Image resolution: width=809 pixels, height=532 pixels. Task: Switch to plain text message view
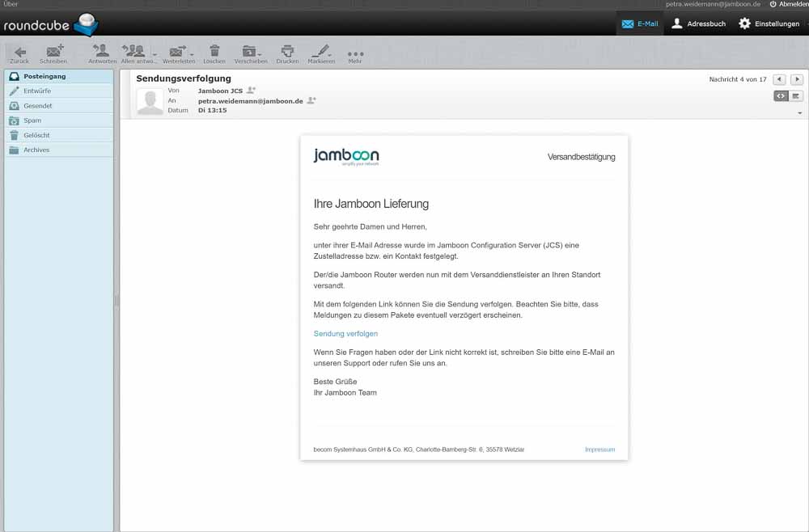796,96
